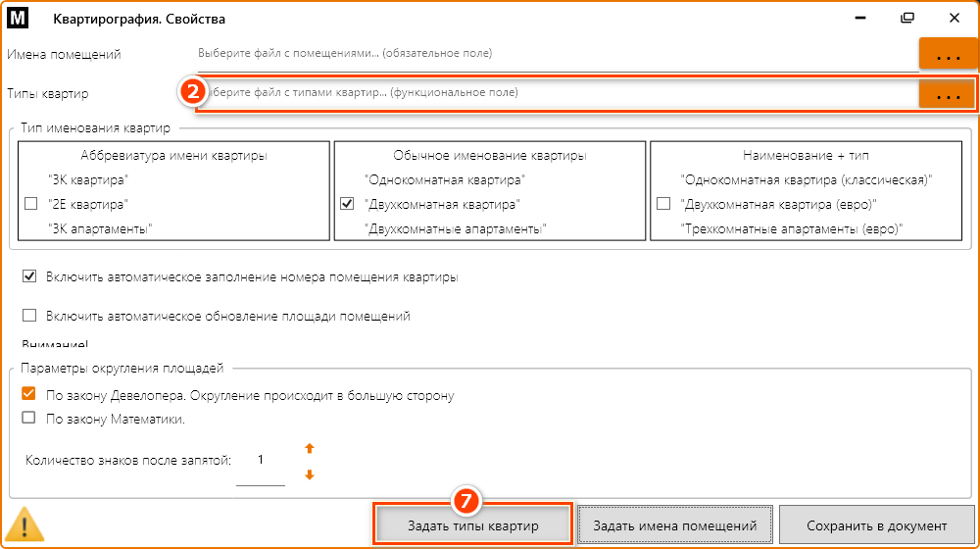Enable name plus type naming checkbox
The height and width of the screenshot is (549, 980).
(662, 204)
